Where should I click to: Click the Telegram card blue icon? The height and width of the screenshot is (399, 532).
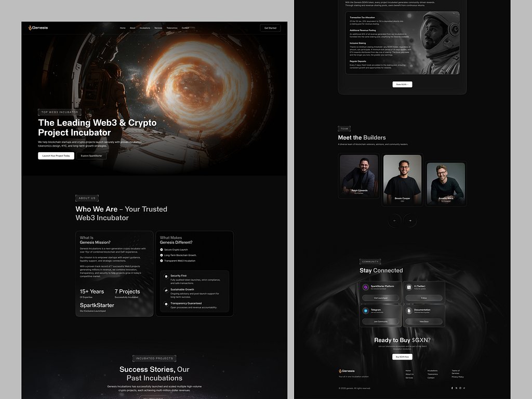(365, 311)
